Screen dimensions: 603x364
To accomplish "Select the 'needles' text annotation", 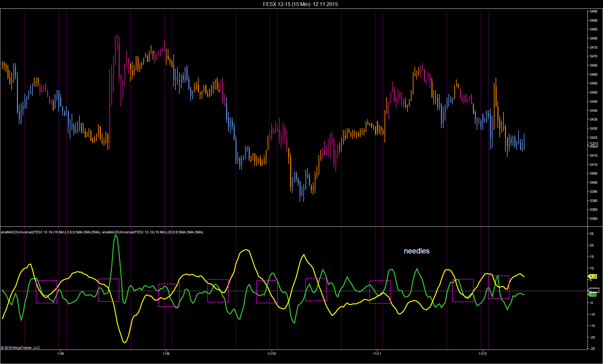I will (x=416, y=251).
